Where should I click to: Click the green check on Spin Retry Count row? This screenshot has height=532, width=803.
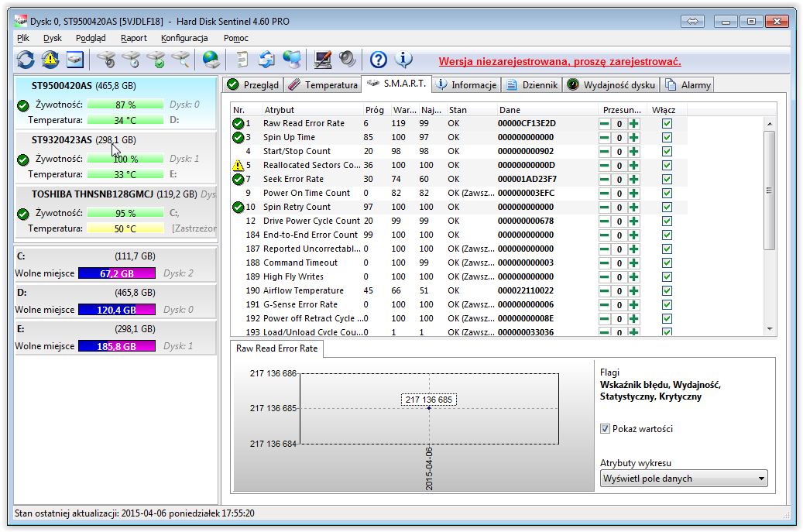coord(238,207)
